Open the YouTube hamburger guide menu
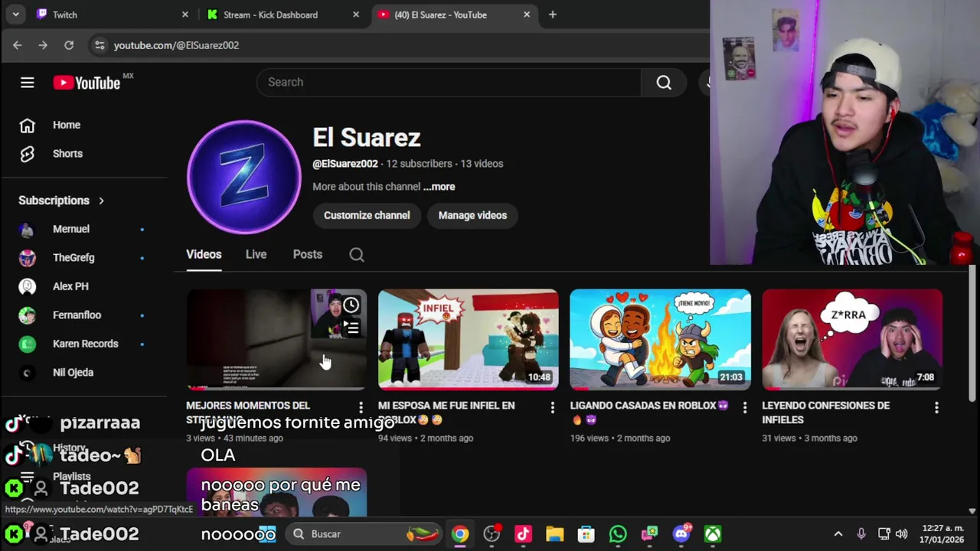980x551 pixels. pyautogui.click(x=28, y=83)
